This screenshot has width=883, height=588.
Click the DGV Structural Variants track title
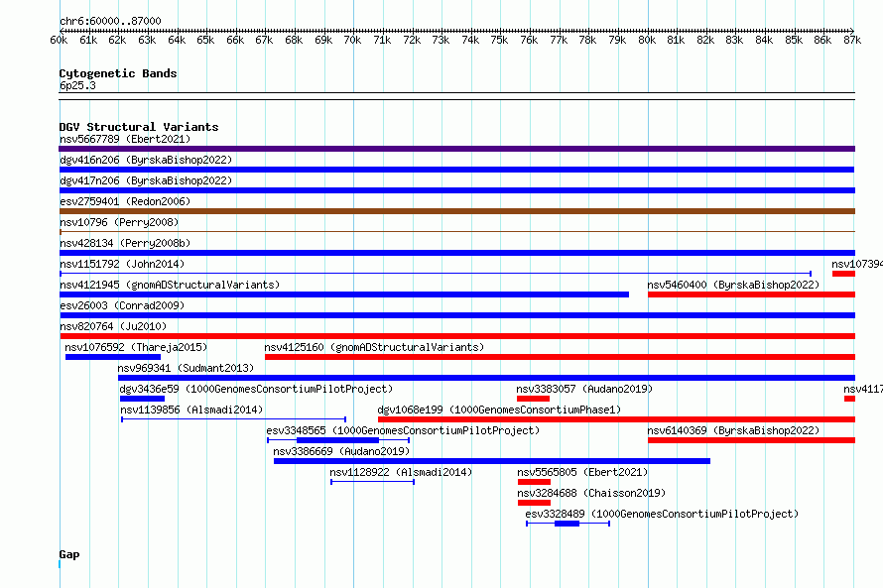(139, 127)
